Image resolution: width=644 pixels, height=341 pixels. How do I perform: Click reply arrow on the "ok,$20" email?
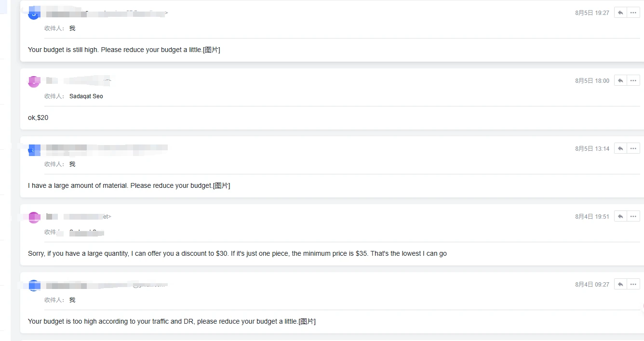[620, 81]
